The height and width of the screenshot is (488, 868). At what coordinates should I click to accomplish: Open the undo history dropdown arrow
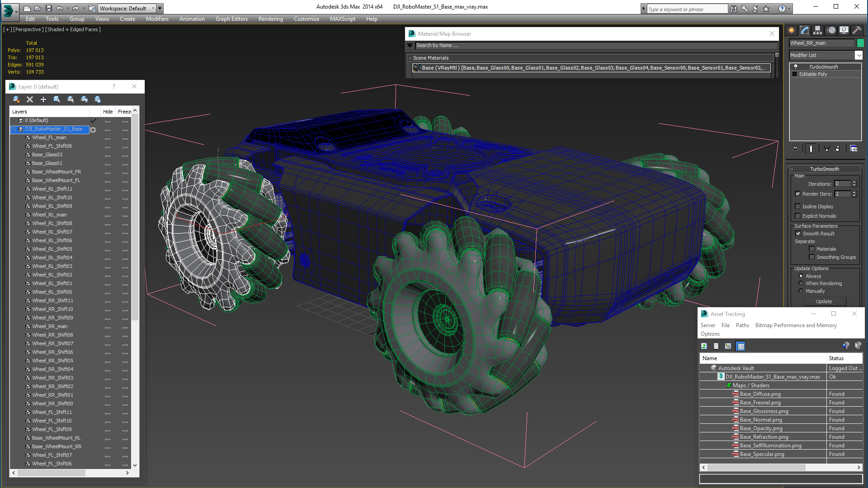pyautogui.click(x=67, y=8)
